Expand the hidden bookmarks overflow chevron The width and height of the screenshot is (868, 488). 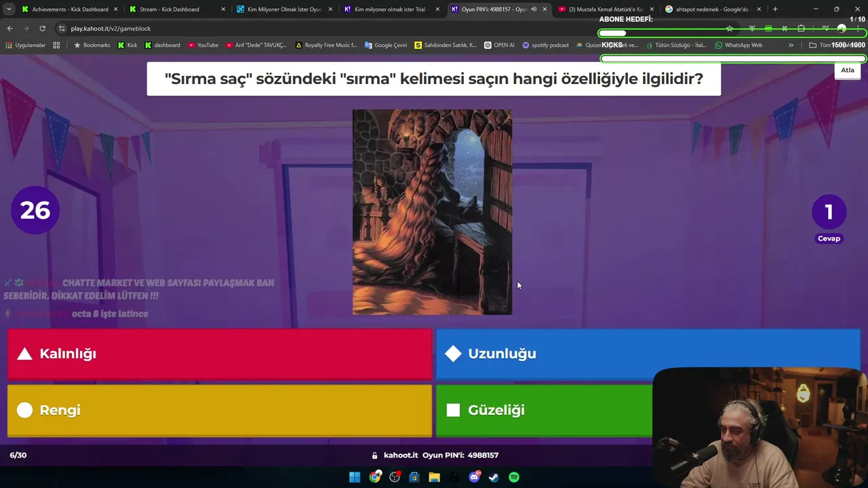pyautogui.click(x=791, y=45)
